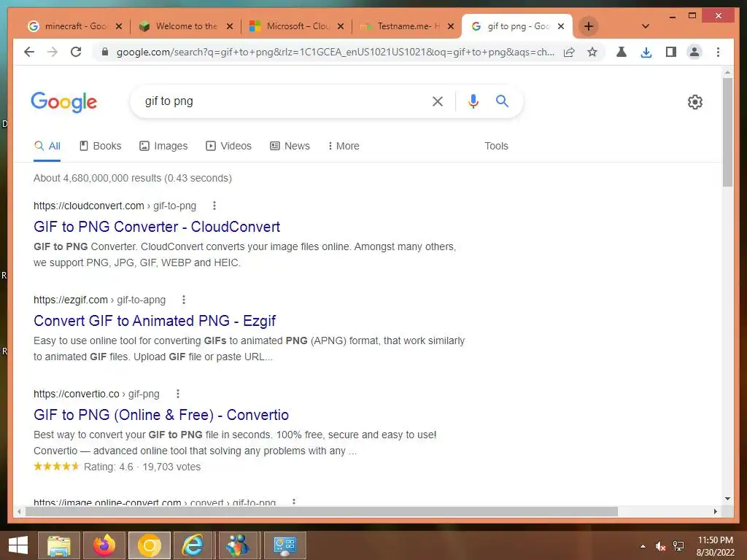The height and width of the screenshot is (560, 747).
Task: Click the 11:50 PM taskbar clock
Action: (715, 546)
